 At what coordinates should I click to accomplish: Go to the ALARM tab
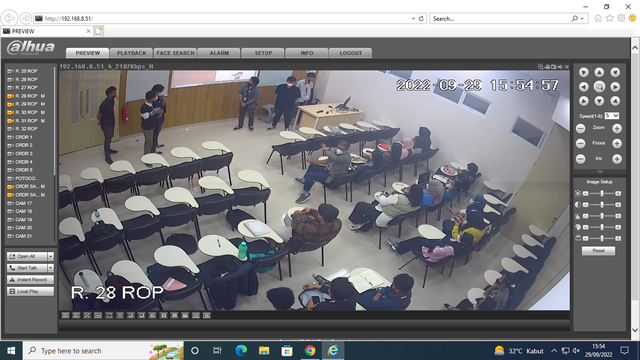pos(219,53)
